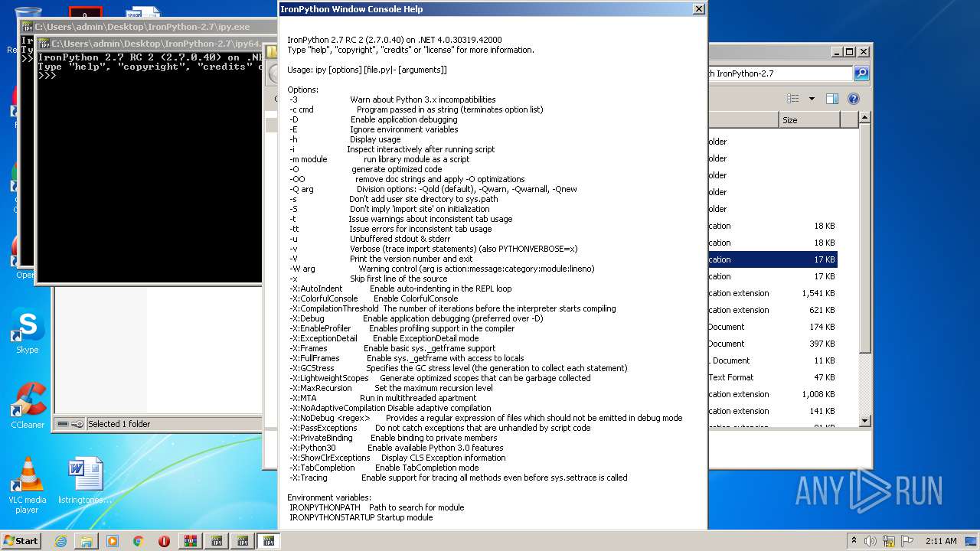The width and height of the screenshot is (980, 551).
Task: Click the volume speaker tray icon
Action: 871,541
